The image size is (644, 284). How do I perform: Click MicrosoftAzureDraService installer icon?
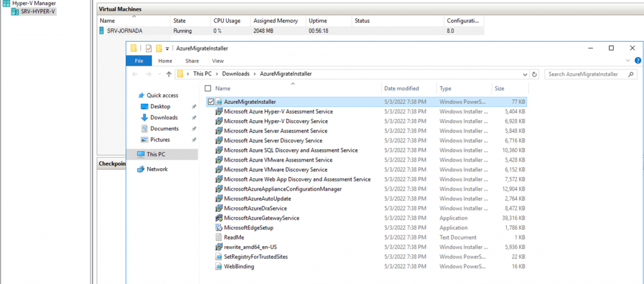coord(219,208)
